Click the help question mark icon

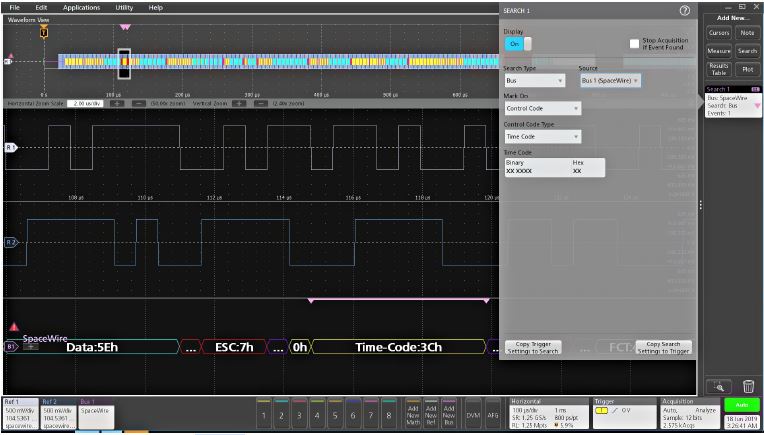pos(685,10)
